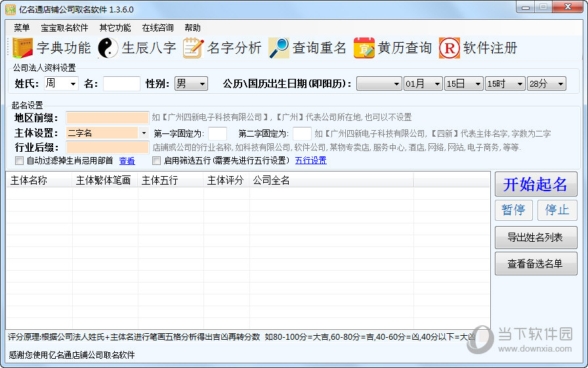Image resolution: width=588 pixels, height=368 pixels.
Task: Expand the 01月 month dropdown
Action: [437, 83]
